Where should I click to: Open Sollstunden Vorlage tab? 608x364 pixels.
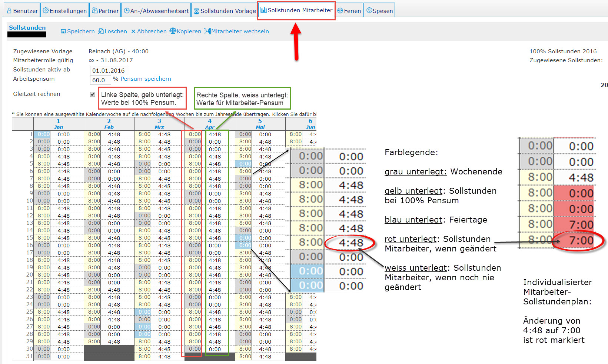(x=225, y=11)
